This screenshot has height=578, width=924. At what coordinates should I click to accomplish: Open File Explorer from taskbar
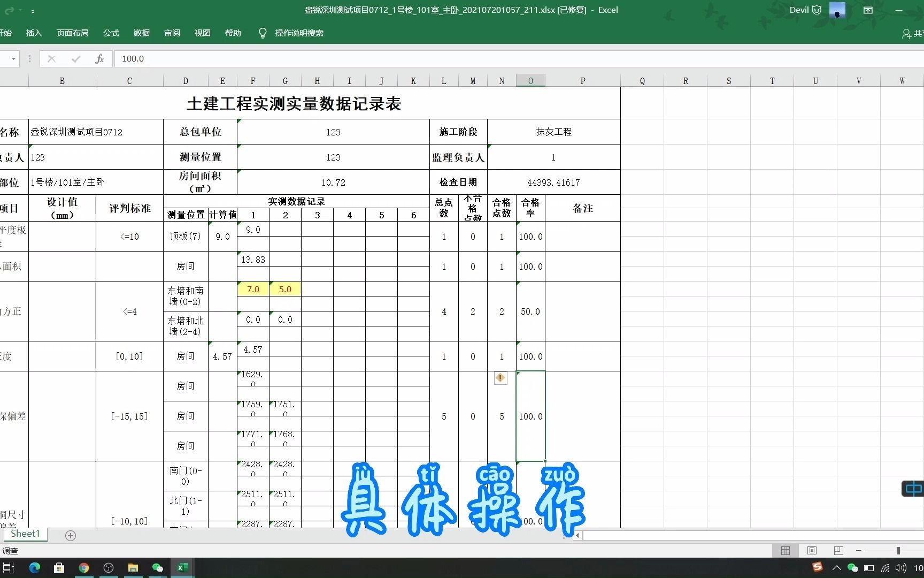click(x=133, y=568)
